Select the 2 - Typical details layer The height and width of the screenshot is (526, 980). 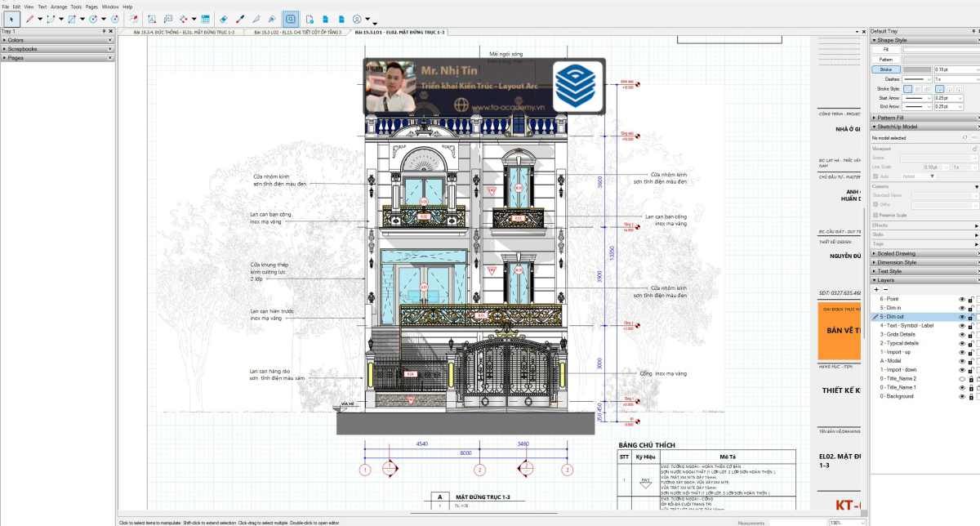click(899, 343)
